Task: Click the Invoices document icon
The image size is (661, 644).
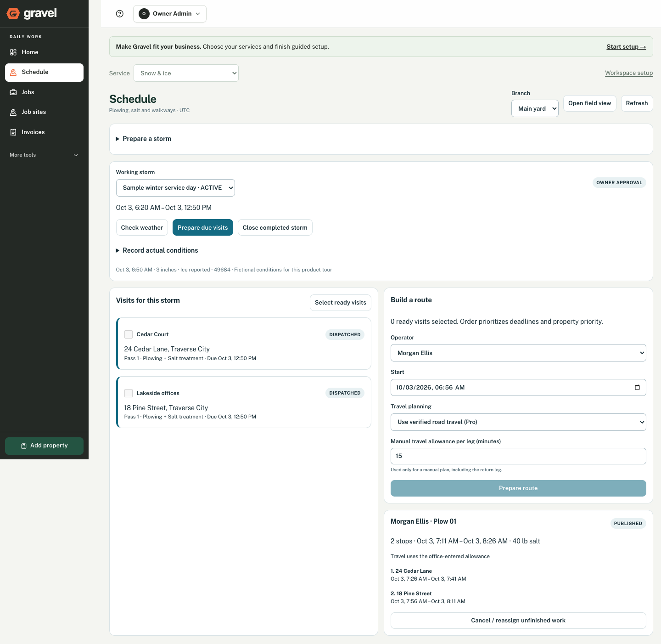Action: click(13, 132)
